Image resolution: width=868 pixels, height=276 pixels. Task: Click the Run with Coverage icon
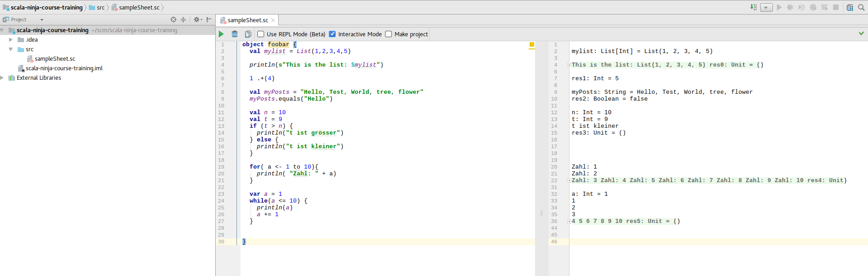pos(802,7)
